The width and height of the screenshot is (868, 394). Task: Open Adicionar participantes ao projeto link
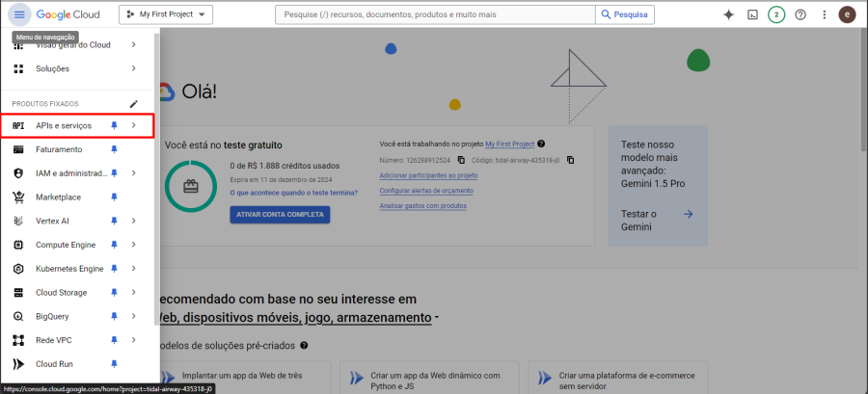[428, 175]
